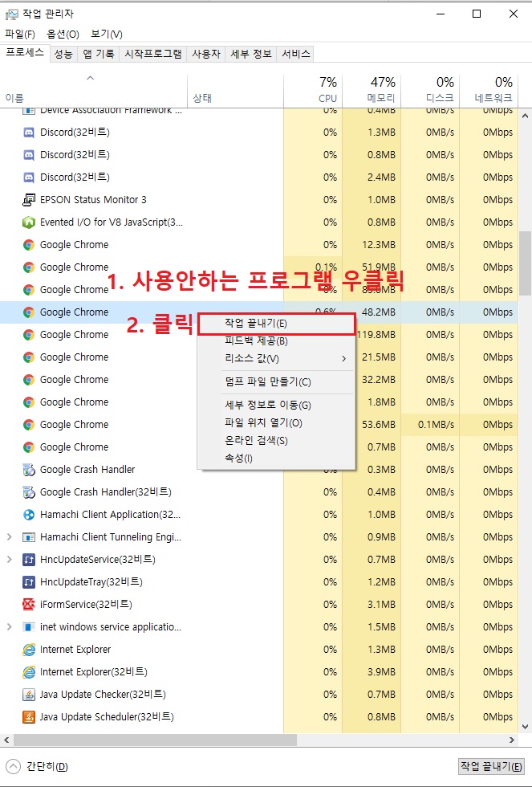The image size is (532, 787).
Task: Click the Hamachi Client Tunneling Engine icon
Action: [x=29, y=537]
